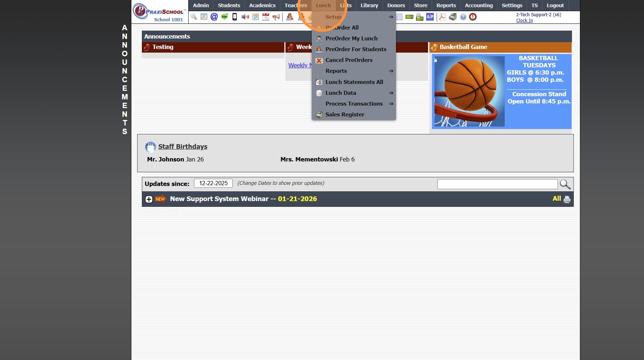Expand the Setup submenu
This screenshot has width=644, height=360.
point(354,17)
